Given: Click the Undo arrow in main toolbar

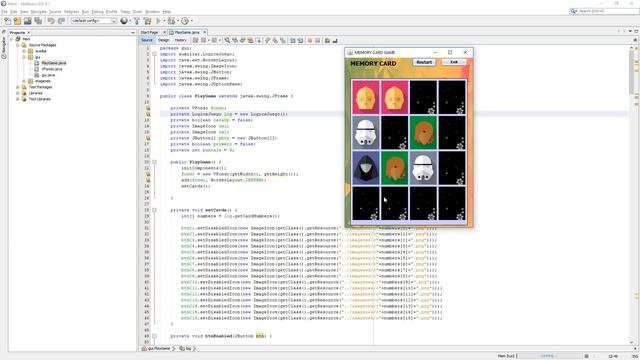Looking at the screenshot, I should tap(51, 21).
